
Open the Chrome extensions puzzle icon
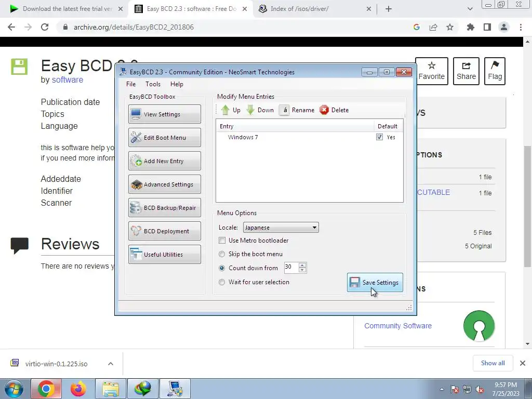471,27
